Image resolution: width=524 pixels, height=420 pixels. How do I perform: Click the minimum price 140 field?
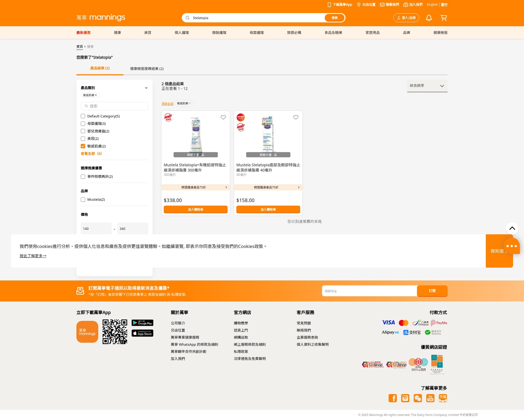coord(96,229)
